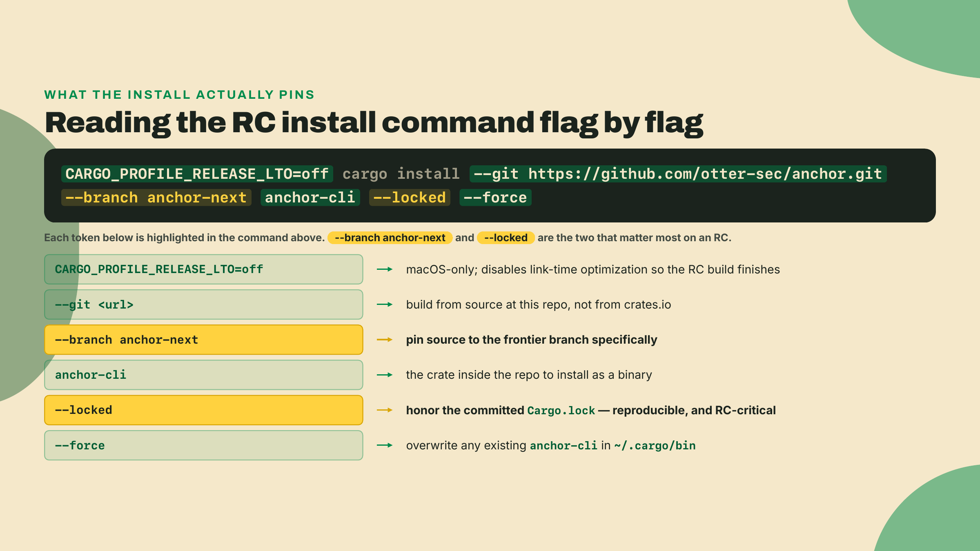Screen dimensions: 980x551
Task: Click the 'anchor-cli' token in the dark command block
Action: coord(310,198)
